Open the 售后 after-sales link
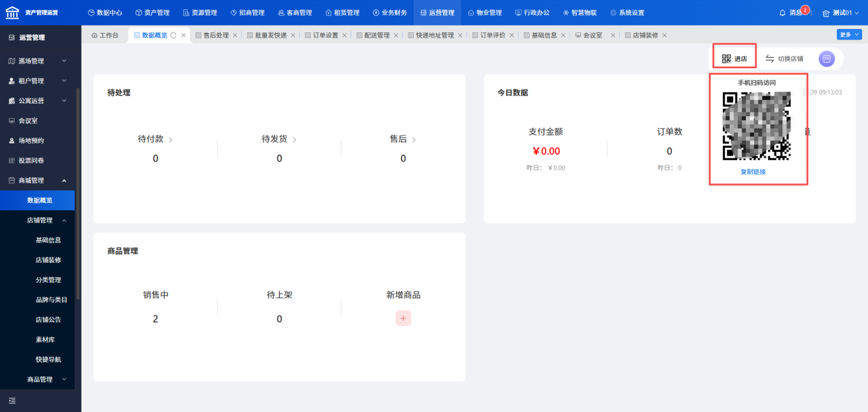 [x=403, y=139]
